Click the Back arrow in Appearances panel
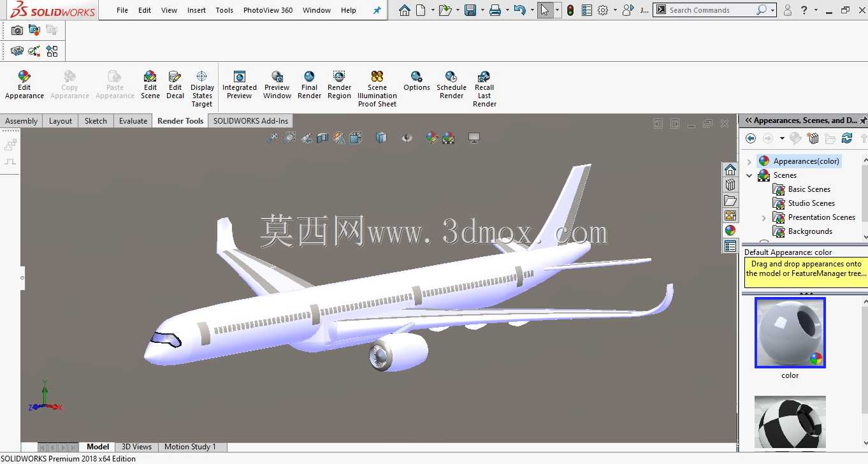Viewport: 868px width, 464px height. coord(751,138)
